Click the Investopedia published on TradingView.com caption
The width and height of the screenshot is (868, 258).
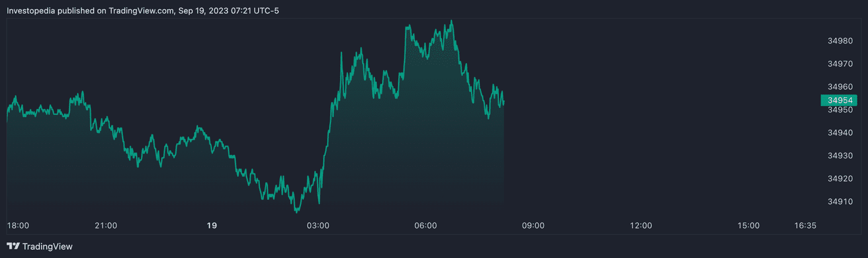tap(142, 10)
